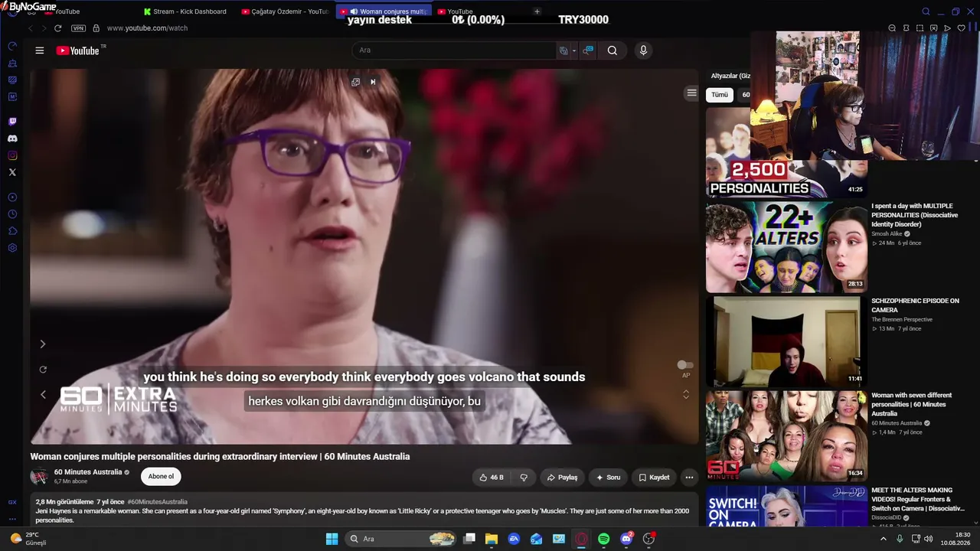Open the volume speaker icon in system tray
980x551 pixels.
coord(928,539)
